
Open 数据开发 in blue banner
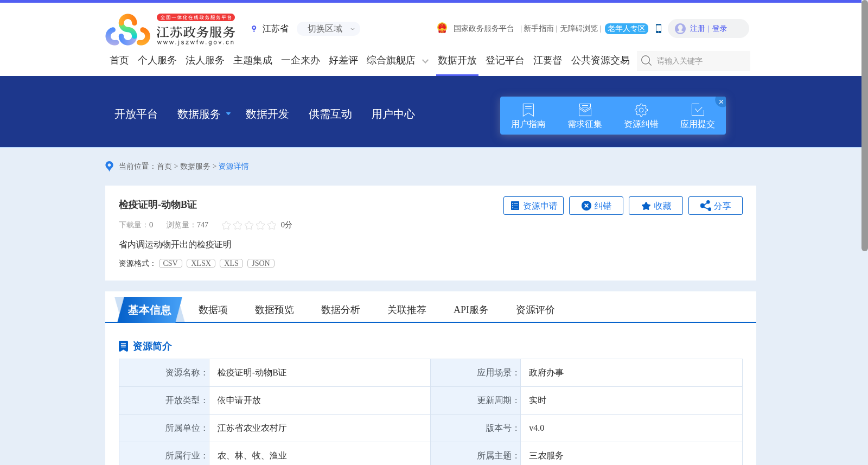coord(267,114)
